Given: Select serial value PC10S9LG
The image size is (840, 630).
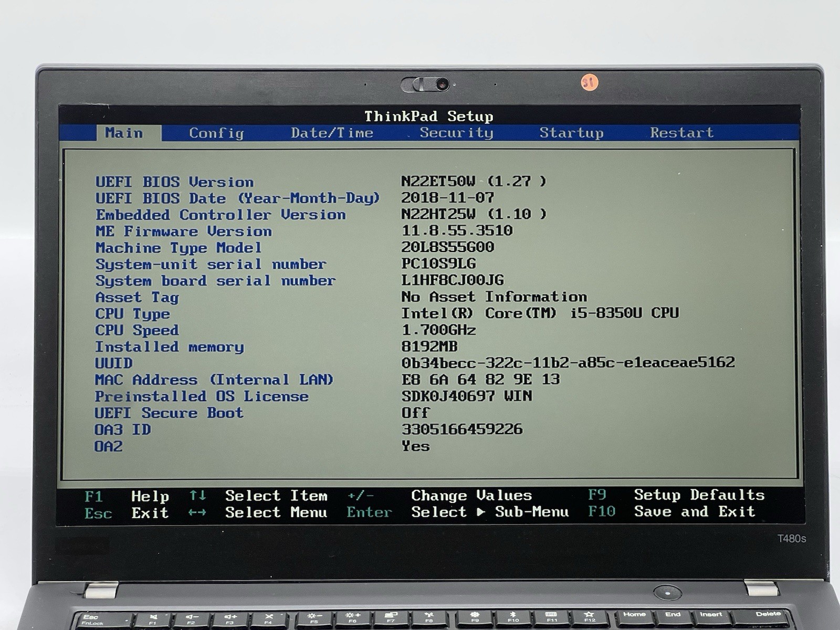Looking at the screenshot, I should pos(438,264).
